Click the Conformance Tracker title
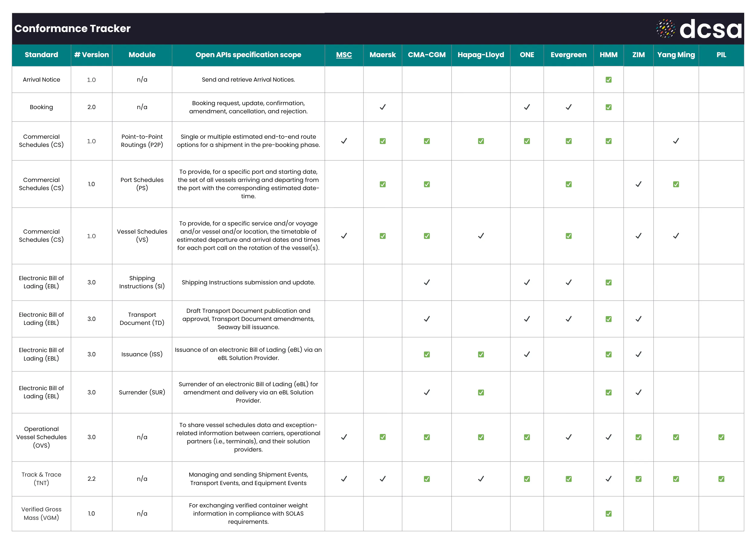 [72, 29]
